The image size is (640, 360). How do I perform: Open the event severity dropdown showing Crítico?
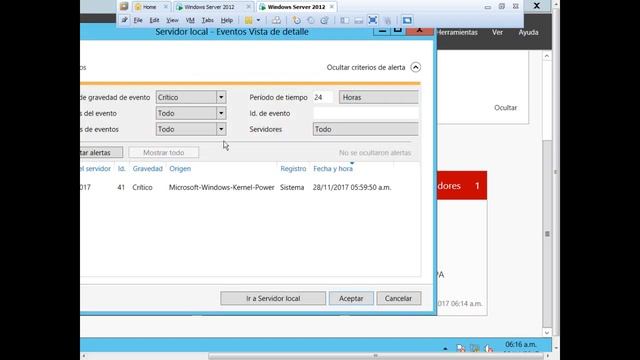pyautogui.click(x=191, y=97)
